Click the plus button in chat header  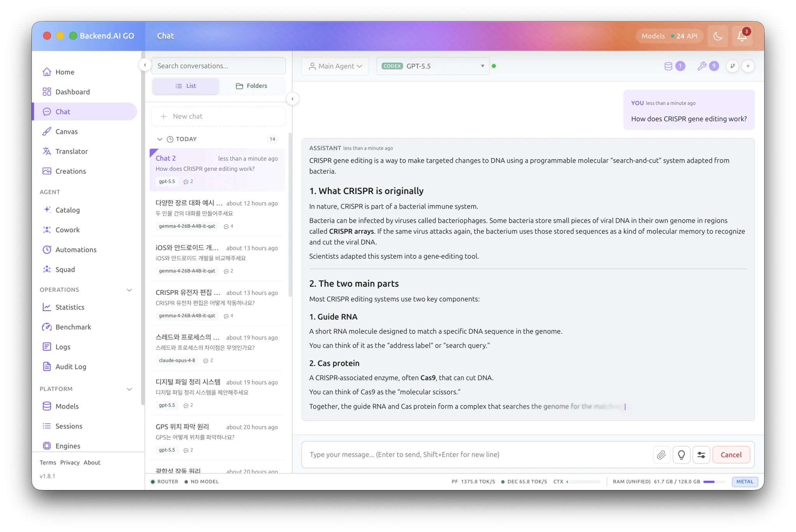click(748, 66)
